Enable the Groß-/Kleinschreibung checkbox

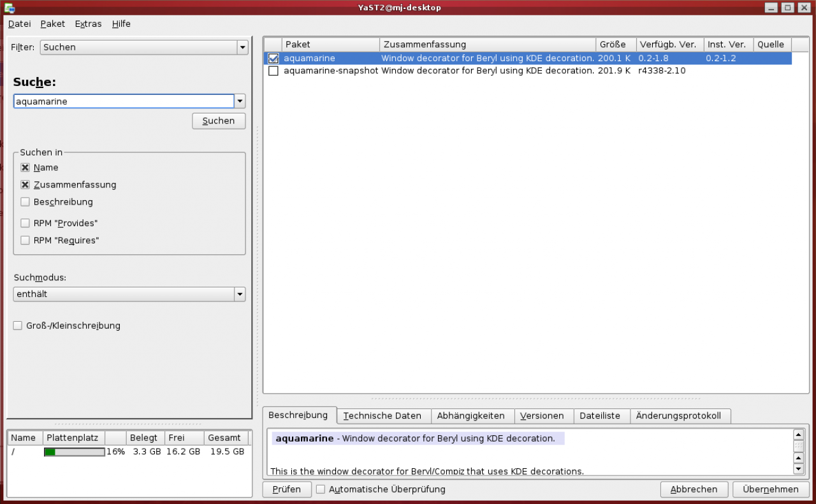[x=18, y=326]
